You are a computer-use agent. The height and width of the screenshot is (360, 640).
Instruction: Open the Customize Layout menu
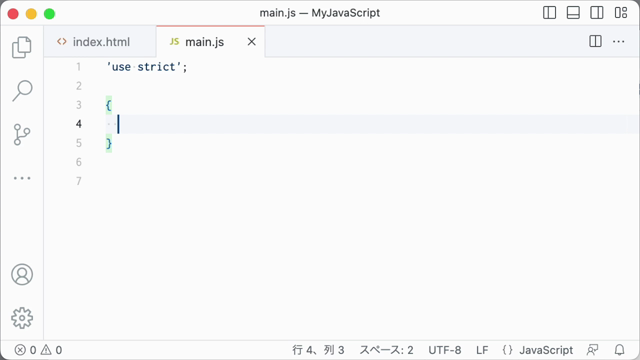621,13
